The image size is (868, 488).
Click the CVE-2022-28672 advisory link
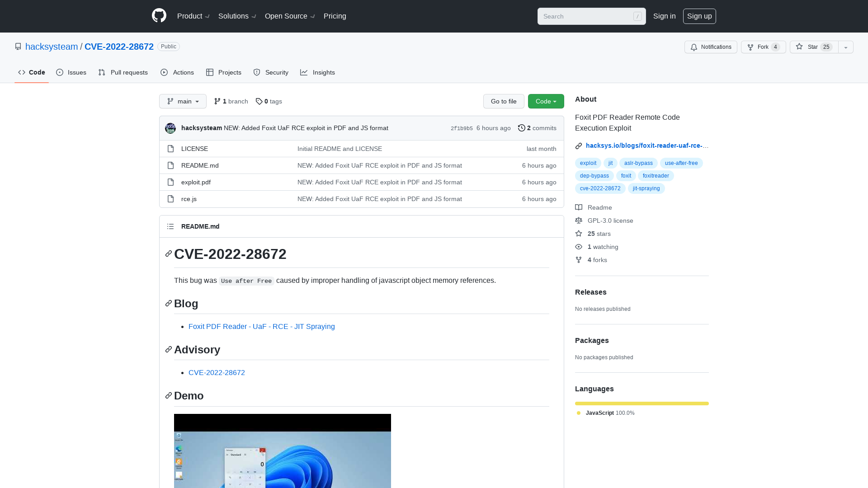[217, 372]
